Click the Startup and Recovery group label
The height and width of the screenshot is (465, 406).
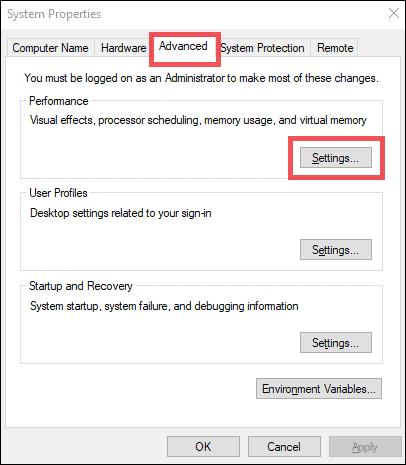pos(81,286)
